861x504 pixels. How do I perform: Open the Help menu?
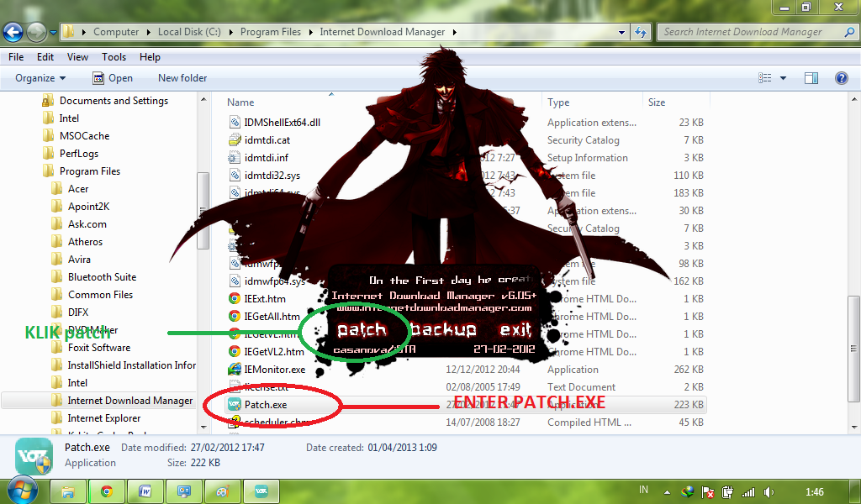point(150,57)
